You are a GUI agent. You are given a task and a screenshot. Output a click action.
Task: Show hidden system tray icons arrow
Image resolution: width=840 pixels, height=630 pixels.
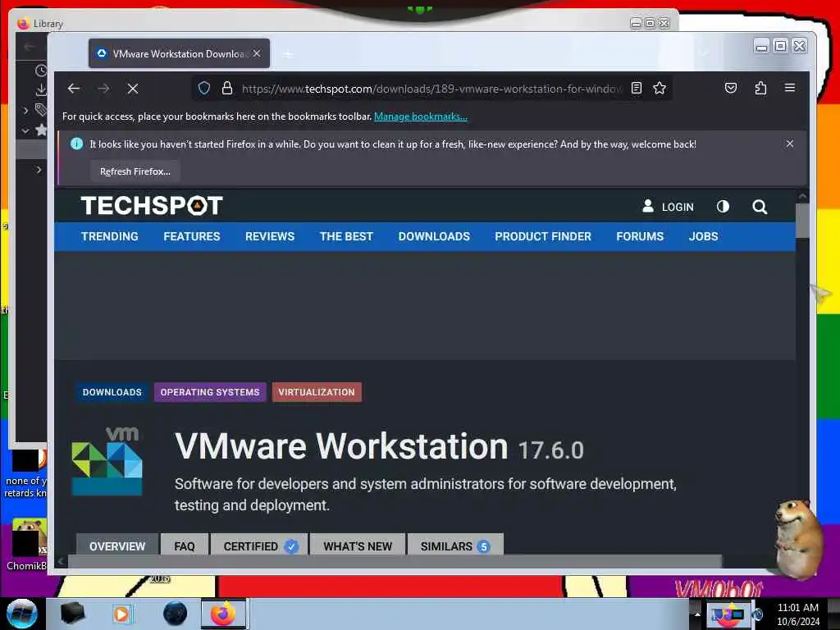coord(697,614)
